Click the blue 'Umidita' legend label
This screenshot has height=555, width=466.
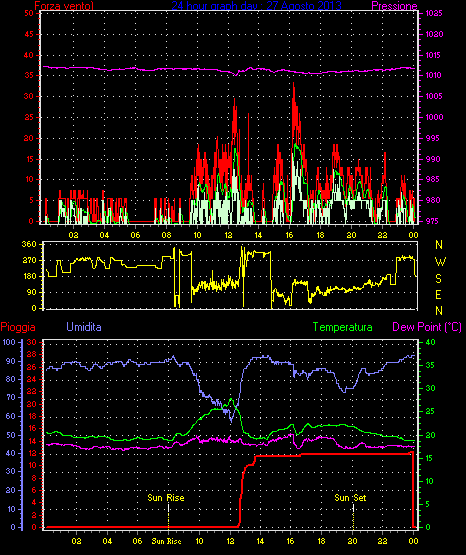[84, 327]
